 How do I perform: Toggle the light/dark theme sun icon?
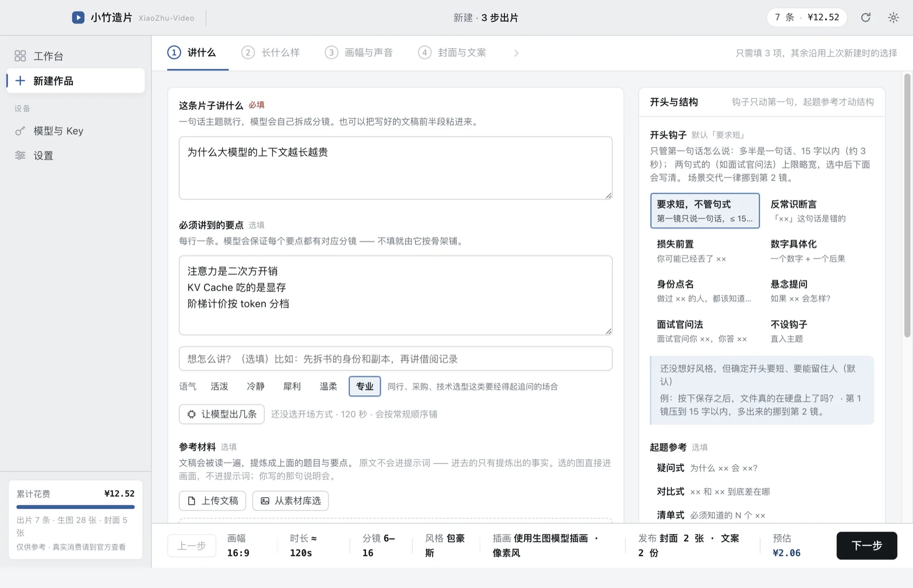893,17
